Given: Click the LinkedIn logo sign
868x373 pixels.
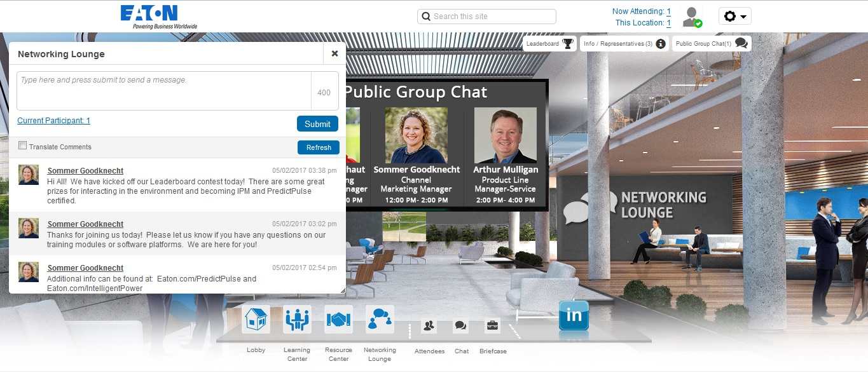Looking at the screenshot, I should tap(574, 316).
